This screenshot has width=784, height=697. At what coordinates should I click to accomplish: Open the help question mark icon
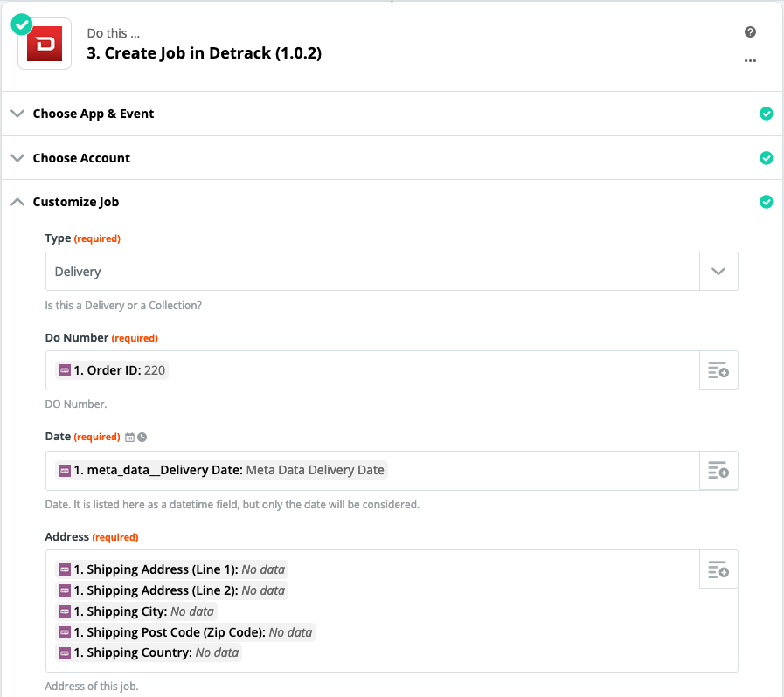click(x=750, y=32)
